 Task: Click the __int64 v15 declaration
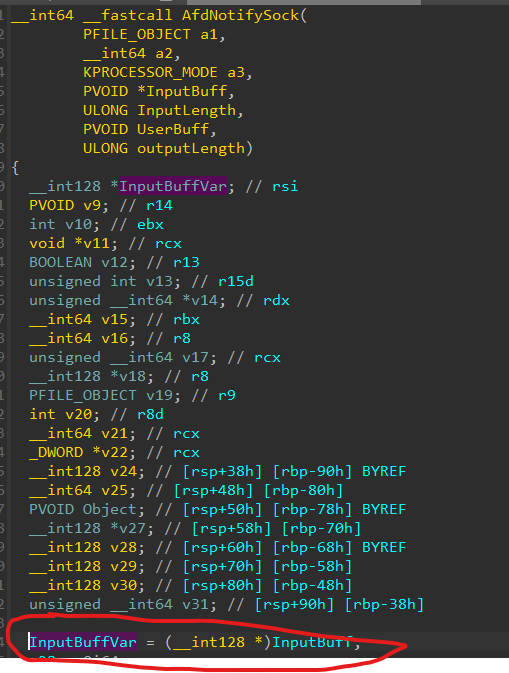tap(82, 319)
